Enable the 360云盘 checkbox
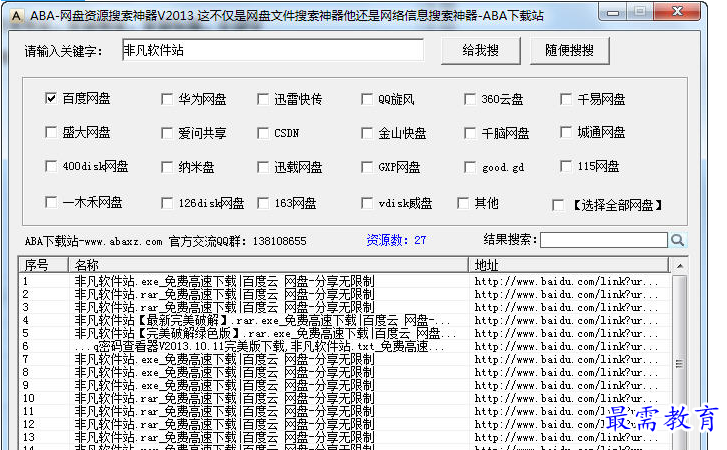The image size is (727, 450). pyautogui.click(x=470, y=99)
